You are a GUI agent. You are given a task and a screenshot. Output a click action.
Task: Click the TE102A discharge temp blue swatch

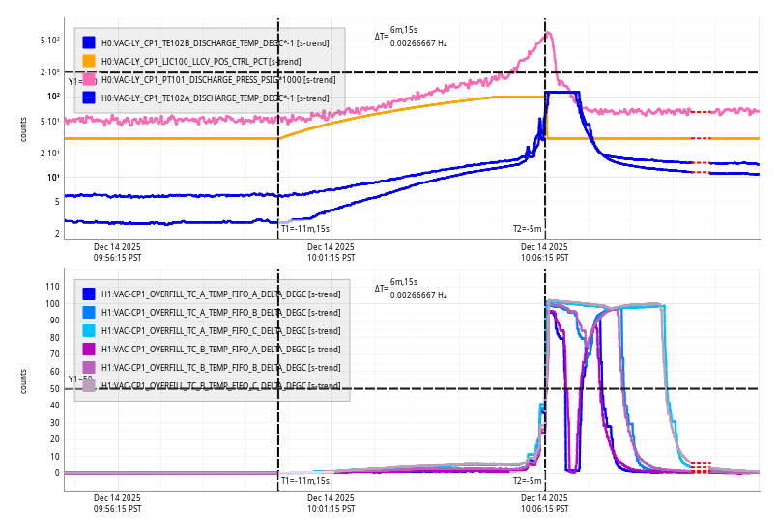89,98
